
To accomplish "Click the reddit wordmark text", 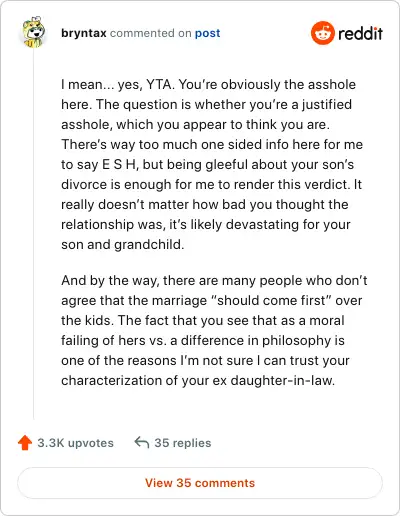I will [360, 33].
